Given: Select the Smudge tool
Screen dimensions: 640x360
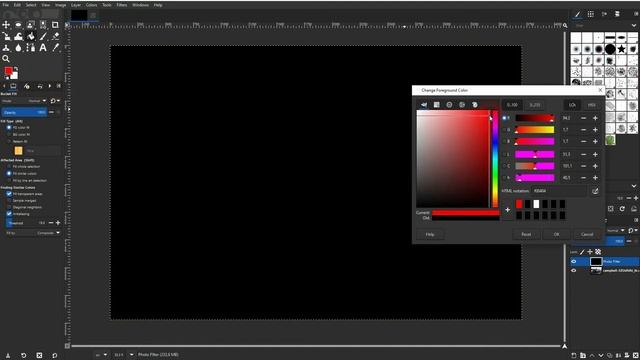Looking at the screenshot, I should [18, 48].
